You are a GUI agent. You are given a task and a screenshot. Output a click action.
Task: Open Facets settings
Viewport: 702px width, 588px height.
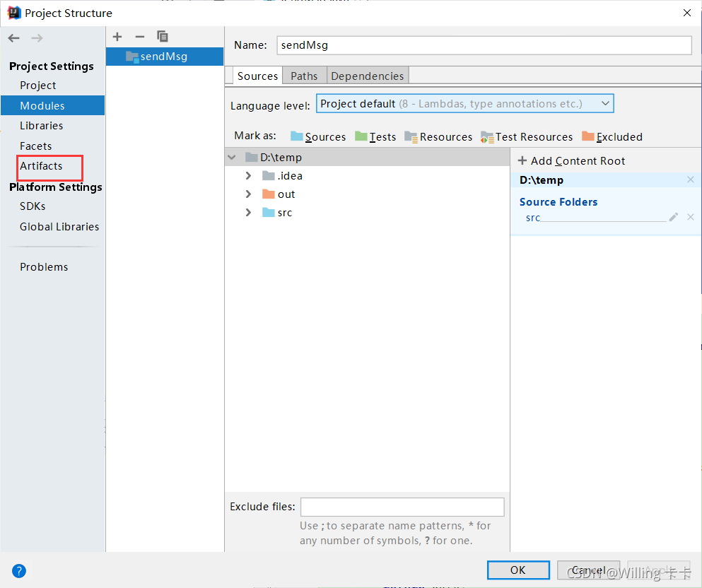36,146
